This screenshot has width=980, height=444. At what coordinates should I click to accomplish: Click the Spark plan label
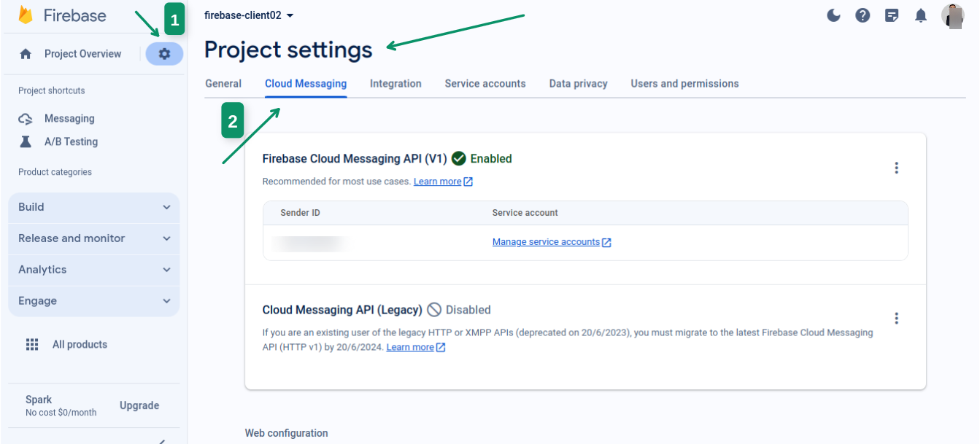[x=39, y=400]
